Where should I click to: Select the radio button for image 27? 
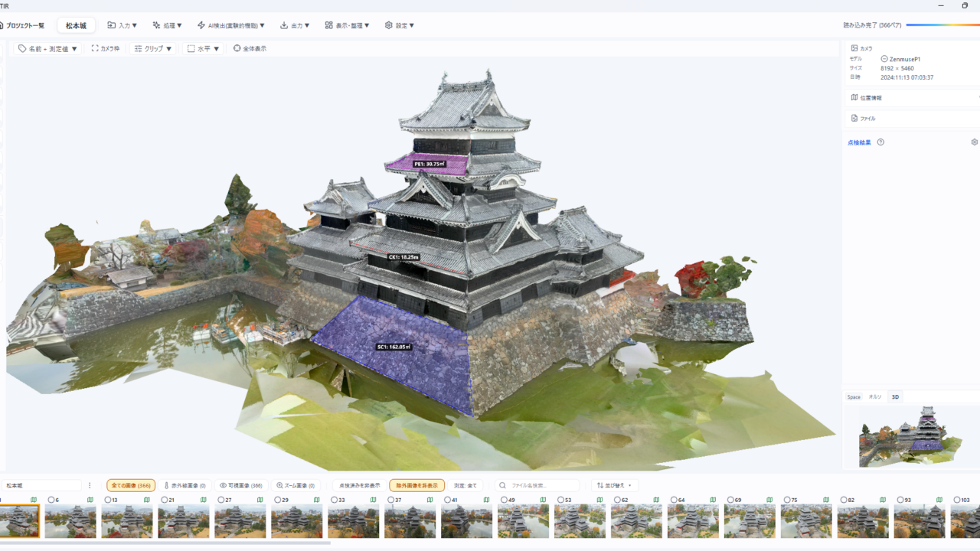[221, 500]
